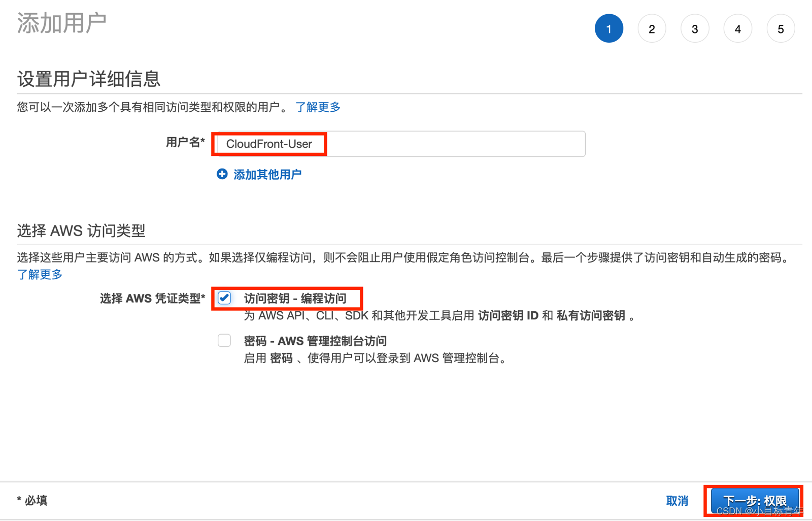Image resolution: width=812 pixels, height=521 pixels.
Task: Click 取消 to cancel user creation
Action: [x=677, y=500]
